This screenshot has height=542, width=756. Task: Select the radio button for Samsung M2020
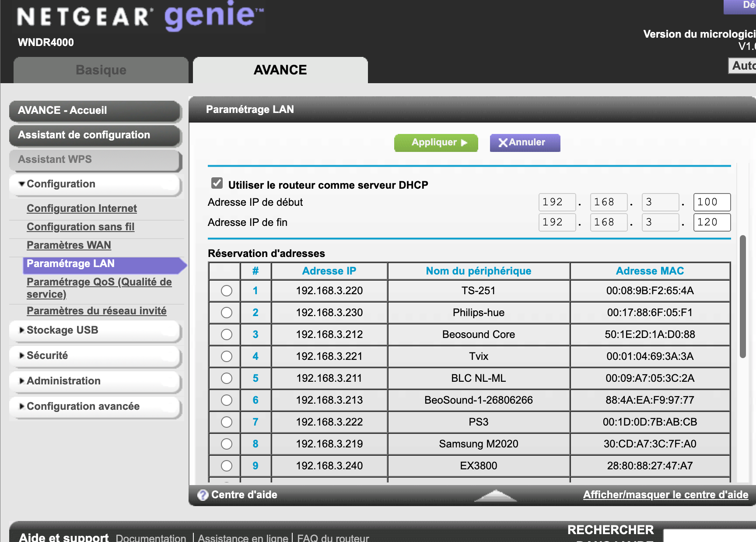click(227, 444)
